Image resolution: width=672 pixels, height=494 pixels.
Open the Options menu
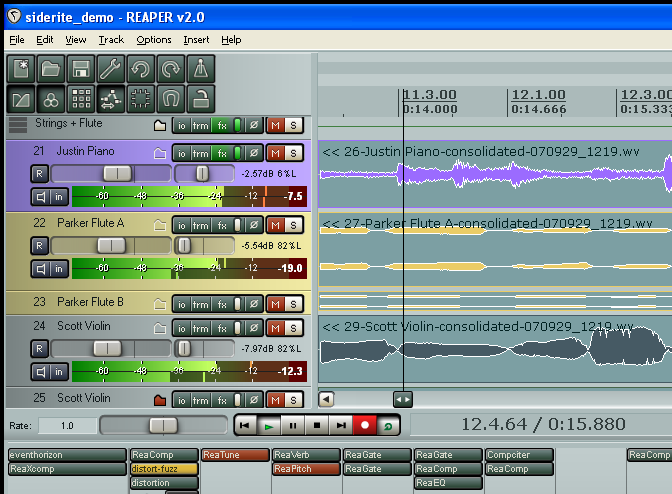[x=154, y=40]
